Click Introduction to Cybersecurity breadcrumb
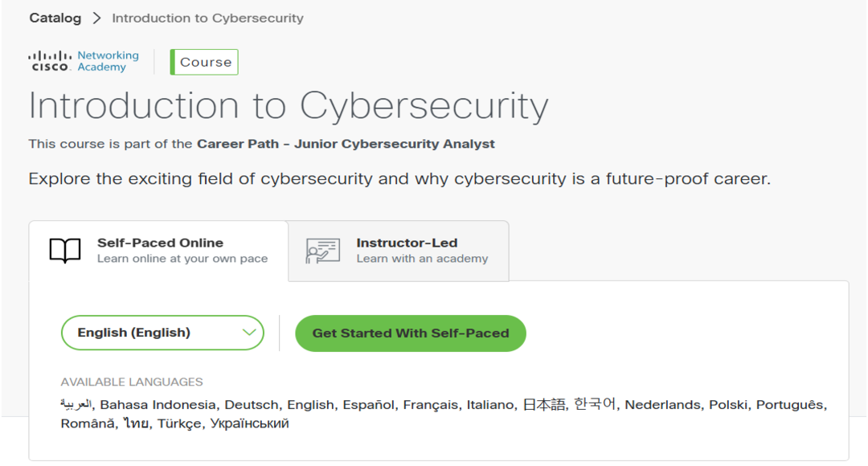Viewport: 868px width, 466px height. tap(207, 18)
